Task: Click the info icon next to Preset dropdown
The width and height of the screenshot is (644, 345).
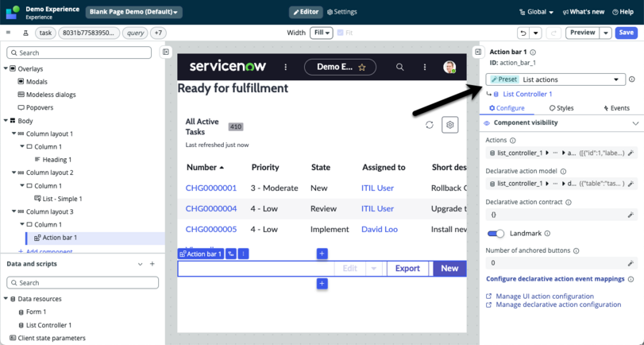Action: 632,79
